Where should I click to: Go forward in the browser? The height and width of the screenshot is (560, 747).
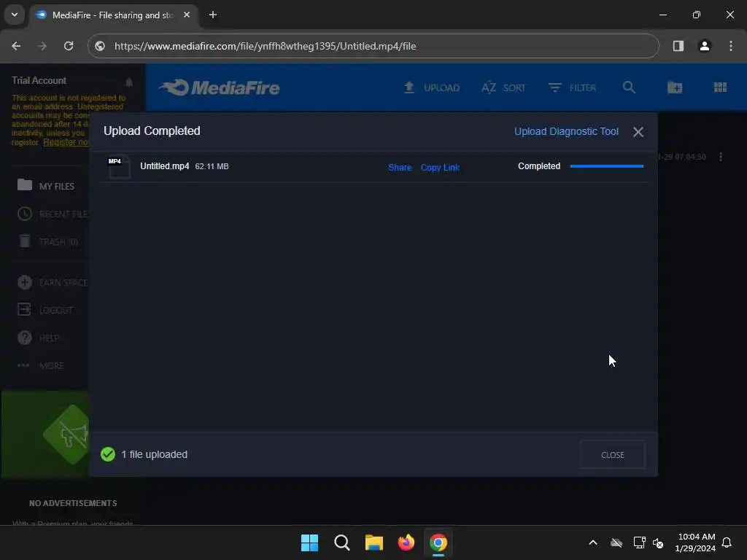[42, 46]
